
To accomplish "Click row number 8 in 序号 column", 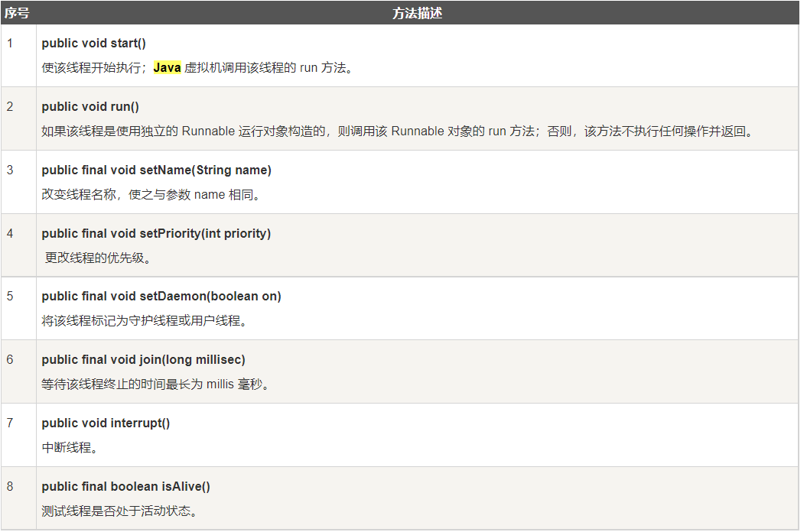I will (10, 487).
